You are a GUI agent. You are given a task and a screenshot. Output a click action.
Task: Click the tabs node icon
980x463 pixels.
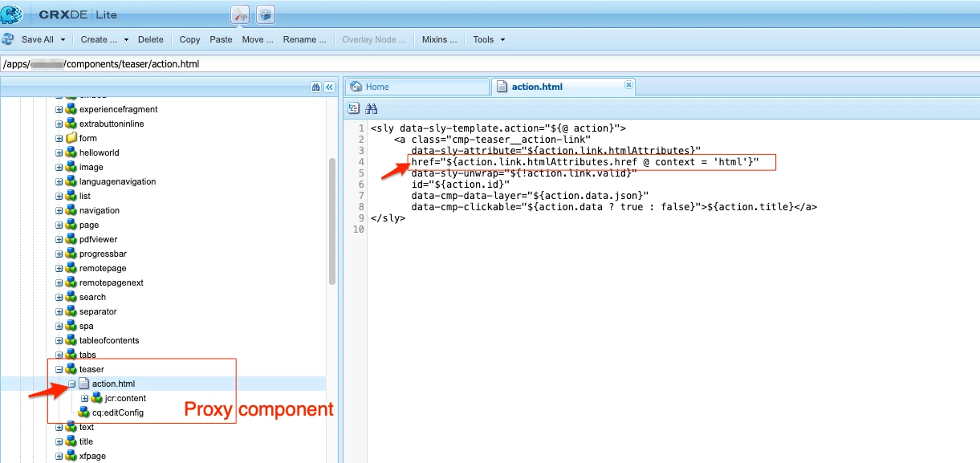coord(71,355)
